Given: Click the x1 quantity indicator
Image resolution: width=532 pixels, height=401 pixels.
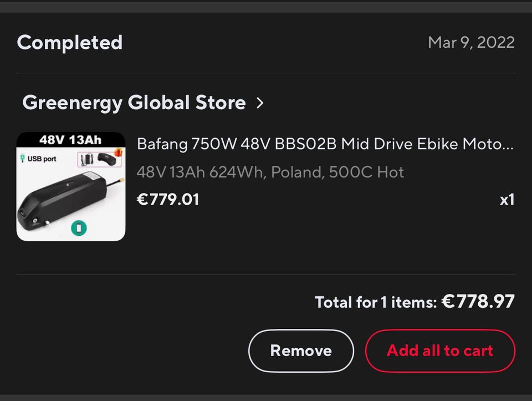Looking at the screenshot, I should (x=507, y=200).
